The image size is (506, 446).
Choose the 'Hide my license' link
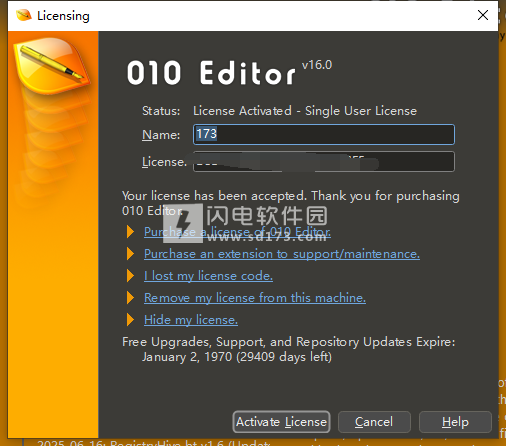[191, 320]
